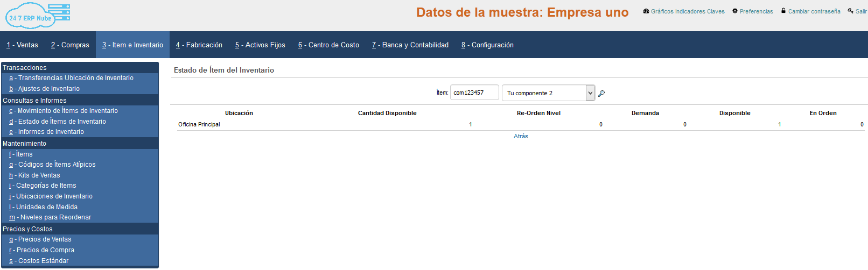Click the search magnifier icon beside item dropdown
This screenshot has height=270, width=868.
click(601, 94)
